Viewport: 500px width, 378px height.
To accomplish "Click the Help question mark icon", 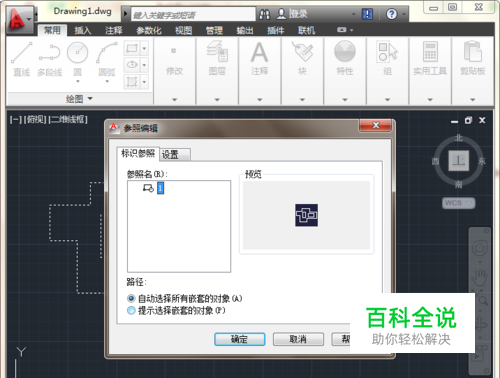I will tap(391, 14).
